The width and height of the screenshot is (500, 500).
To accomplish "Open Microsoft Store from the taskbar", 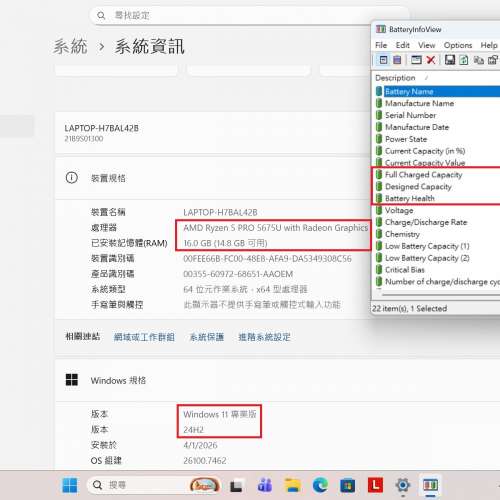I will [x=347, y=485].
